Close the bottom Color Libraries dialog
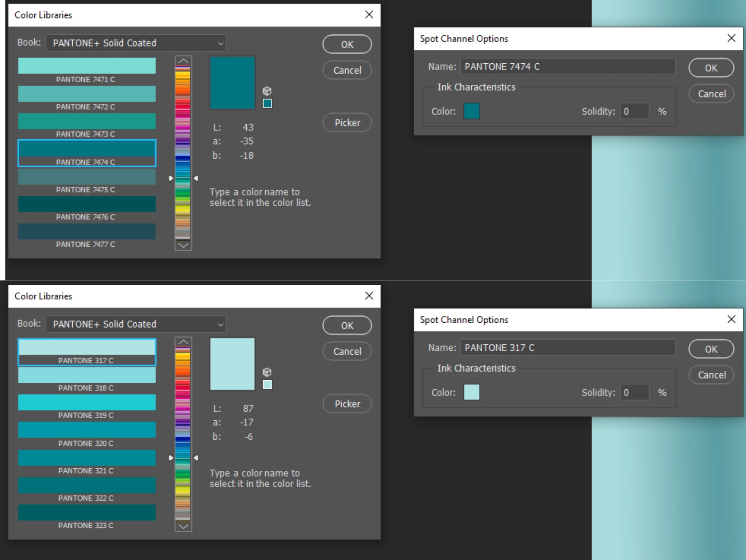This screenshot has width=746, height=560. tap(369, 296)
